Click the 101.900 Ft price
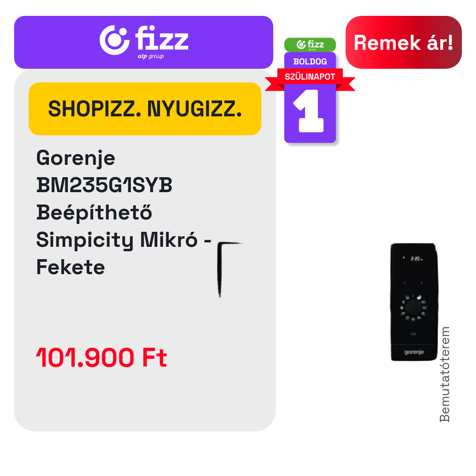The width and height of the screenshot is (476, 476). click(x=101, y=357)
